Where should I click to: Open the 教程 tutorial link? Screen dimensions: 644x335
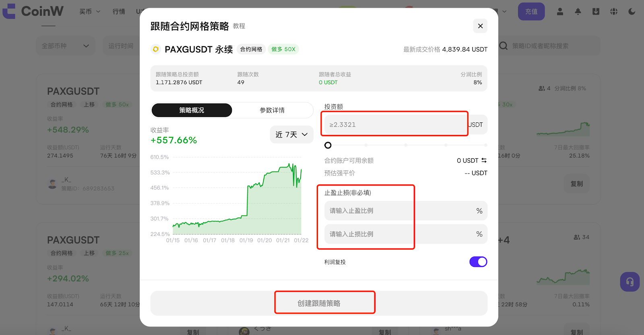[x=239, y=26]
